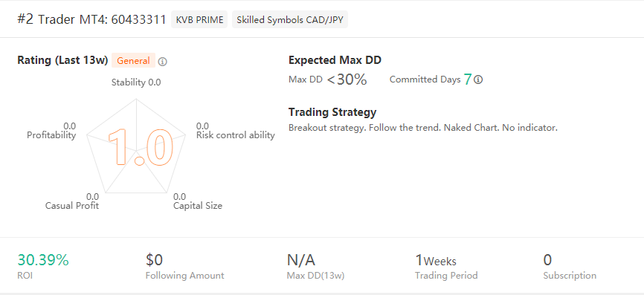The width and height of the screenshot is (644, 295).
Task: Click the Stability 0.0 radar label
Action: (x=136, y=82)
